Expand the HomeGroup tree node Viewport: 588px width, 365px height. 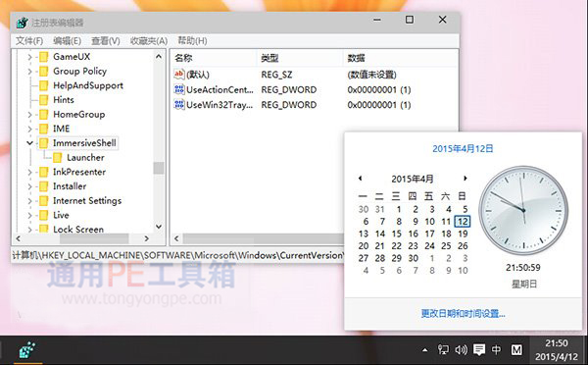click(x=29, y=115)
